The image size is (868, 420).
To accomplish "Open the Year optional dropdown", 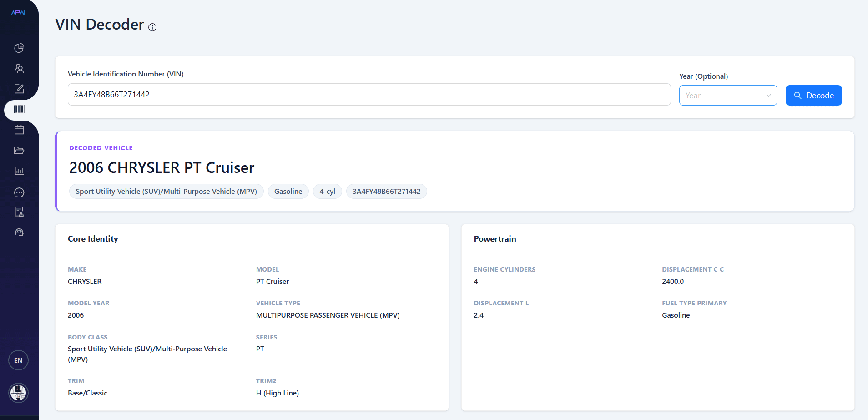I will pos(728,96).
